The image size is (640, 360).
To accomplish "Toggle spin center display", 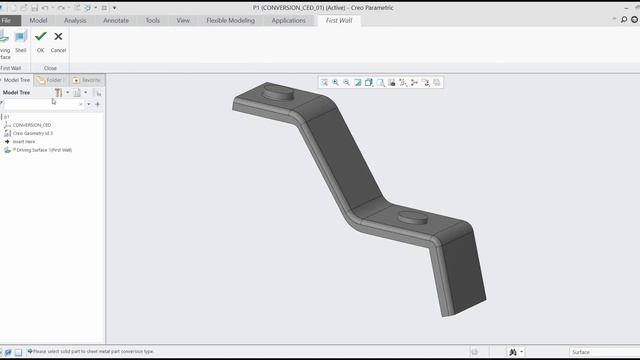I will [x=414, y=82].
